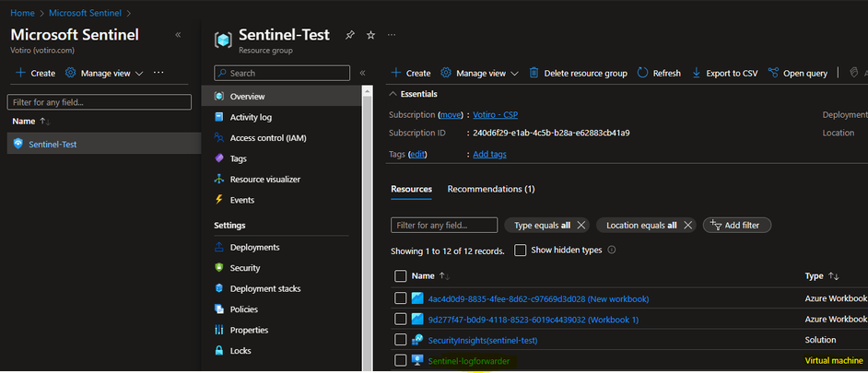Open SecurityInsights(sentinel-test) resource
Image resolution: width=868 pixels, height=373 pixels.
483,340
